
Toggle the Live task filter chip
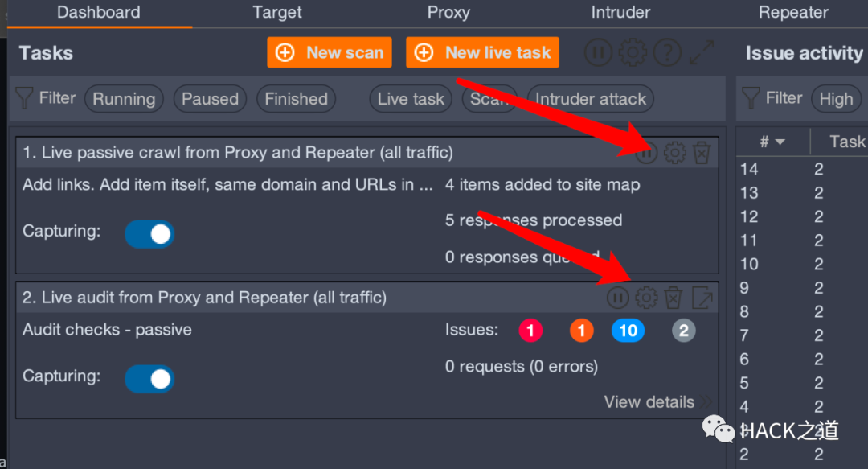click(x=411, y=99)
